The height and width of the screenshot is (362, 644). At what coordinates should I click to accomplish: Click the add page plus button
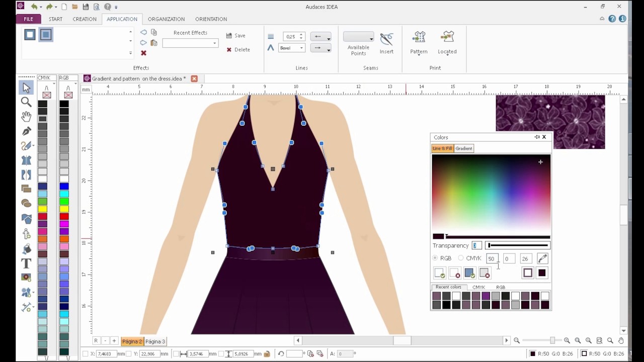pos(114,341)
